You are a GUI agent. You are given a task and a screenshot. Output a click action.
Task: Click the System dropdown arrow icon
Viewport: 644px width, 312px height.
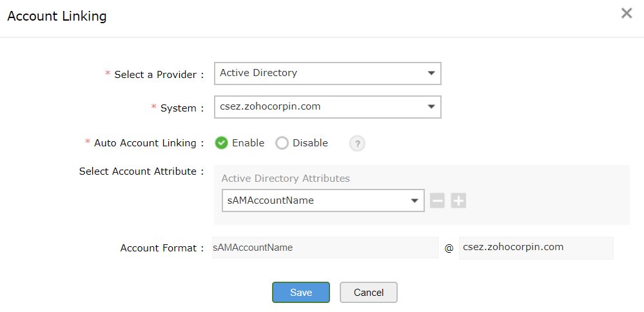pyautogui.click(x=431, y=107)
